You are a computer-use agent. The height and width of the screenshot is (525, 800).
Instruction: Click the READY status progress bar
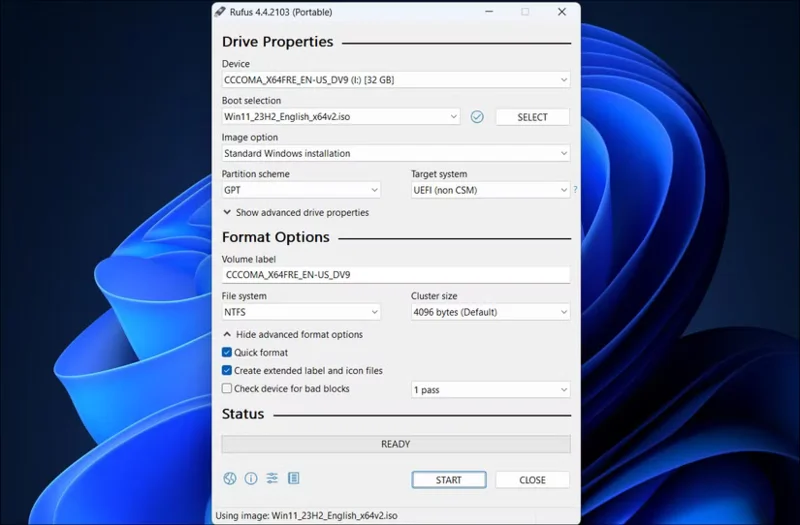395,444
